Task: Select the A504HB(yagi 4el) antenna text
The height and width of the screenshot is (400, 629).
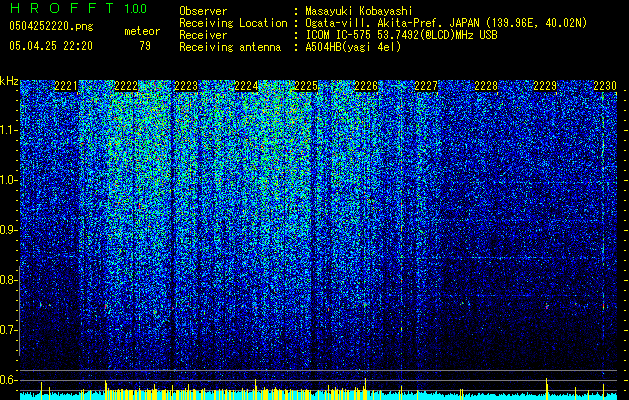Action: pyautogui.click(x=353, y=47)
